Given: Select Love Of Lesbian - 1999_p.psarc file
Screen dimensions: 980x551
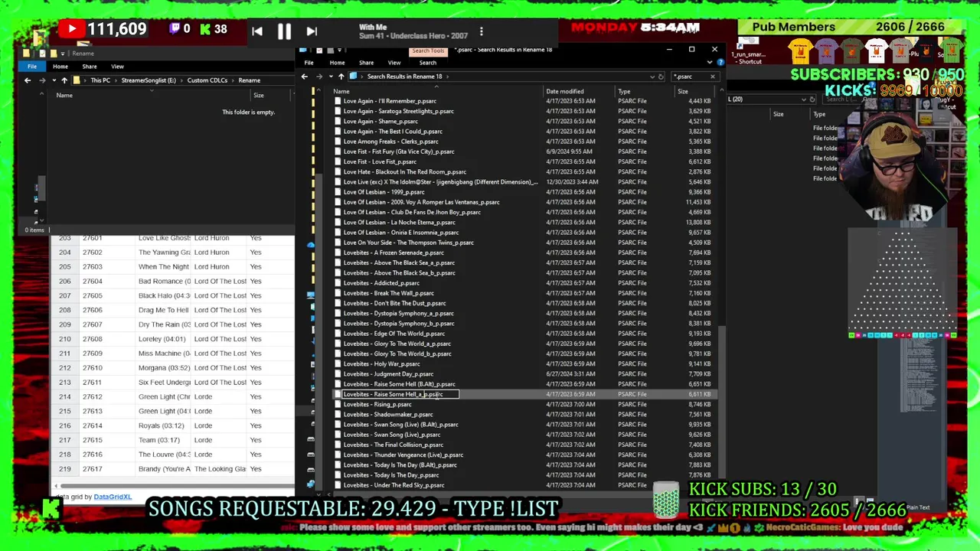Looking at the screenshot, I should [x=524, y=192].
